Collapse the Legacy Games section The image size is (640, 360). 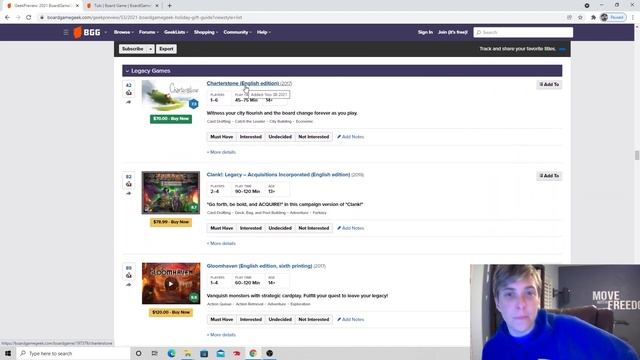tap(127, 71)
